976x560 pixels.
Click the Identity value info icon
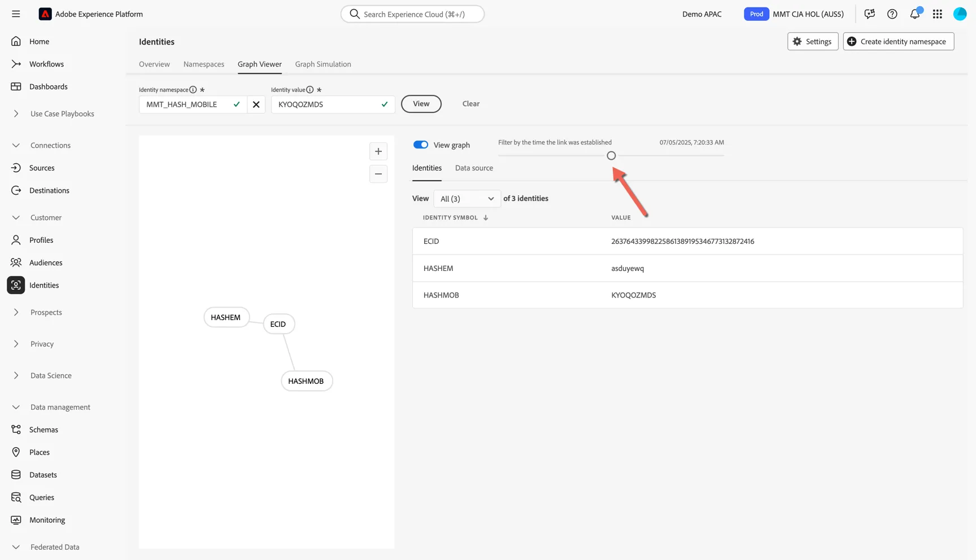coord(310,90)
